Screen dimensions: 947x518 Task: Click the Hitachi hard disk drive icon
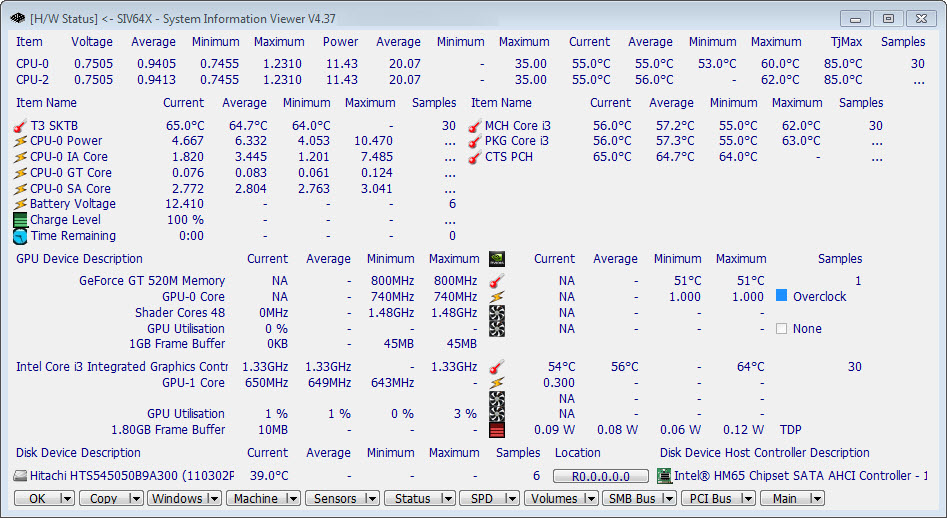[x=21, y=476]
